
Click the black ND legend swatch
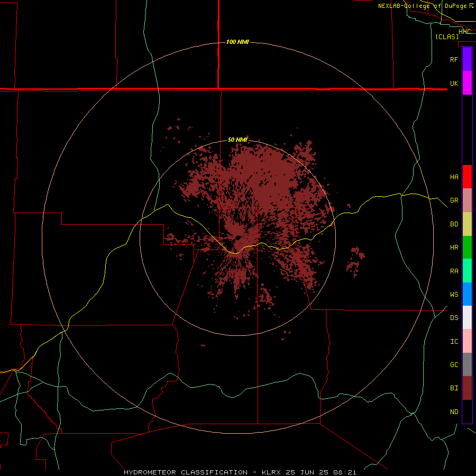[x=467, y=411]
